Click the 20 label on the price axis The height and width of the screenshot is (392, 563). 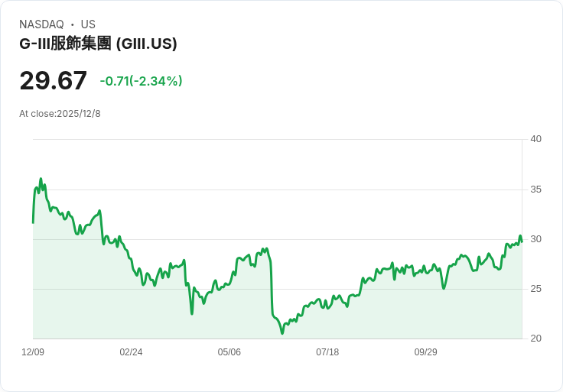click(536, 339)
